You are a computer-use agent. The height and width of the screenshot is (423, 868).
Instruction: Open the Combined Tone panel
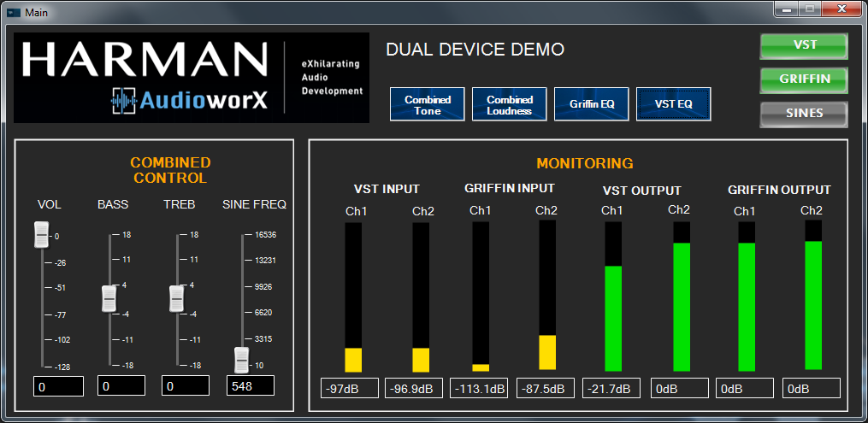click(x=428, y=104)
